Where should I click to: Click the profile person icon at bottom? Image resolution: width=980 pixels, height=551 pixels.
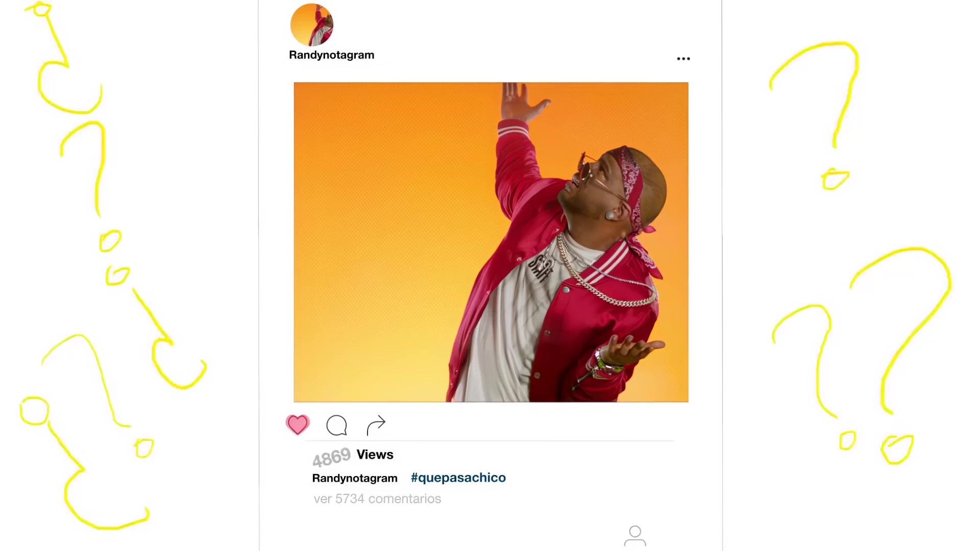click(635, 536)
